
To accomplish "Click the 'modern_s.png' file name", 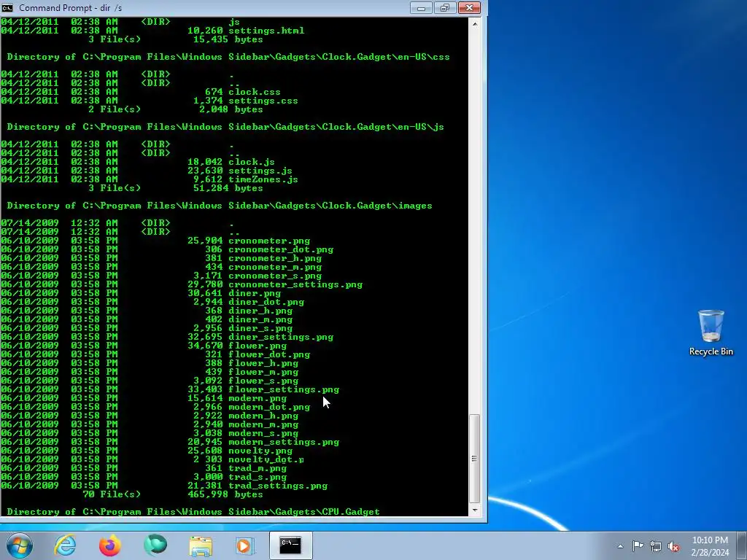I will 263,433.
